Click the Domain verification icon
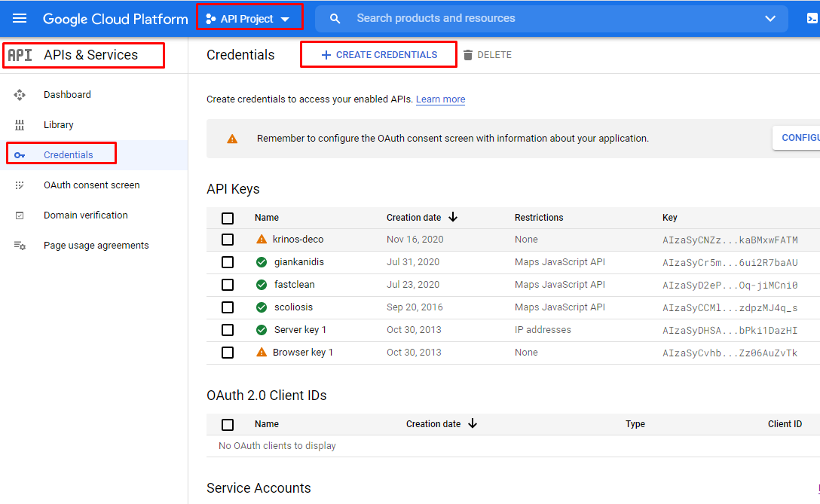820x504 pixels. click(x=20, y=215)
